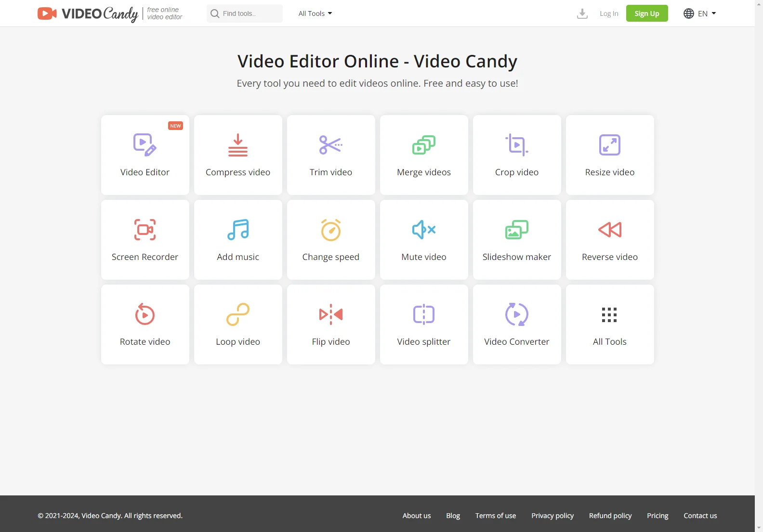
Task: Click the Trim video label
Action: coord(331,172)
